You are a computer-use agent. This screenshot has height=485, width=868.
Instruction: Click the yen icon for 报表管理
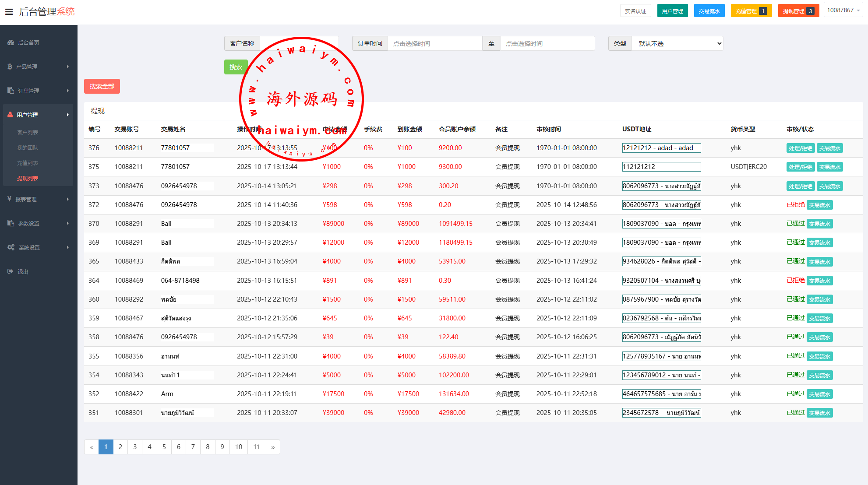[x=10, y=199]
